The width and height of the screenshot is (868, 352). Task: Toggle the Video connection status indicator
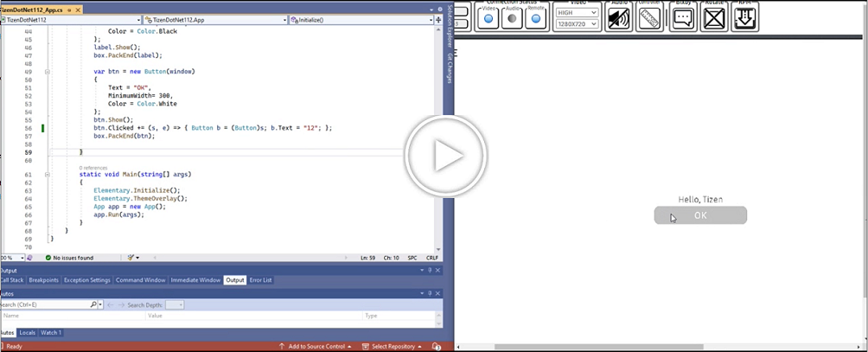click(488, 18)
